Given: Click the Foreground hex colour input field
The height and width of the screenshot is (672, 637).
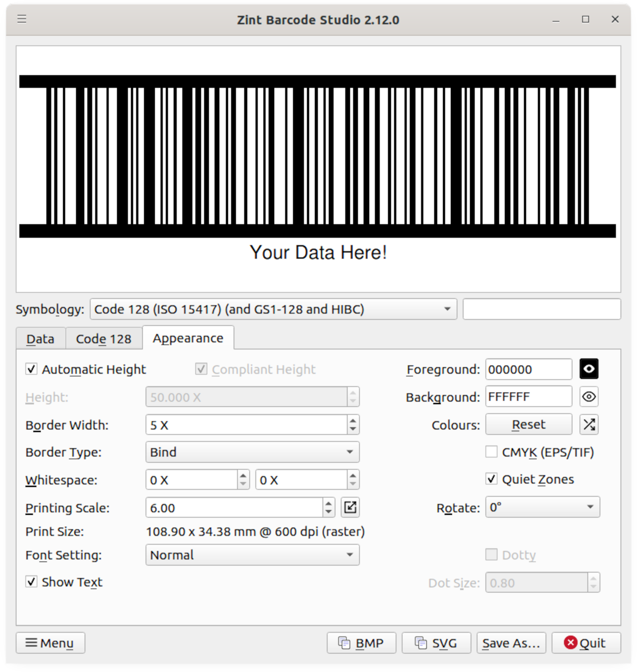Looking at the screenshot, I should coord(528,370).
